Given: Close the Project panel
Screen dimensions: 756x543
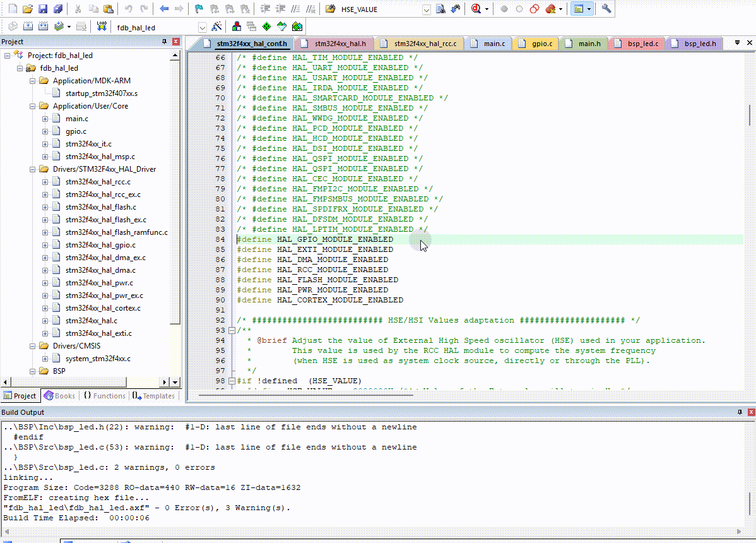Looking at the screenshot, I should coord(176,42).
